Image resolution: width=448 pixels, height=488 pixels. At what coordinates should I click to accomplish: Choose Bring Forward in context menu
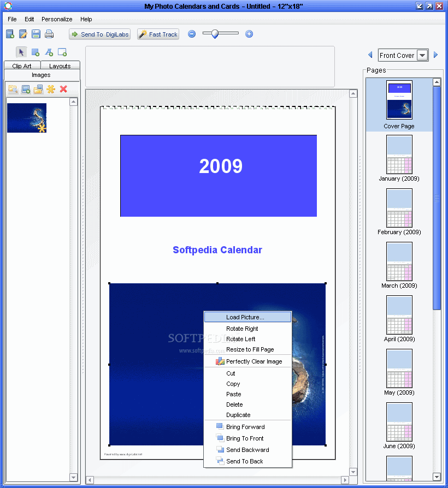coord(247,427)
